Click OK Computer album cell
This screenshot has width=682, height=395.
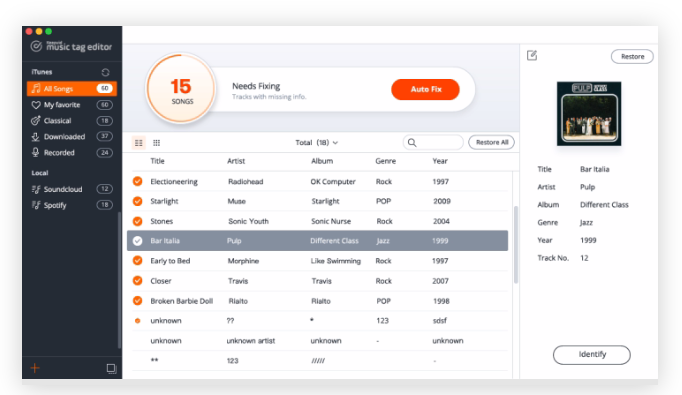pyautogui.click(x=333, y=181)
